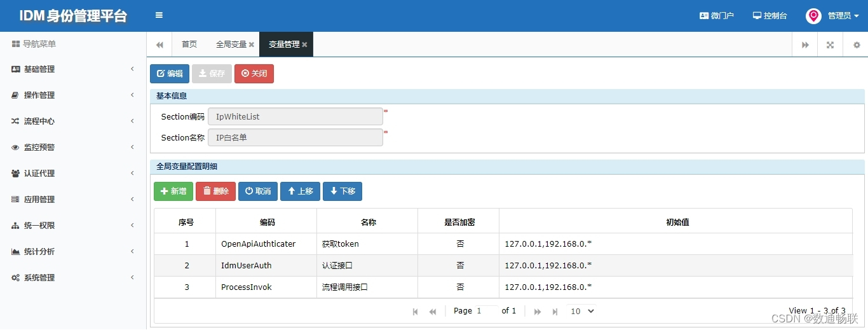Image resolution: width=868 pixels, height=330 pixels.
Task: Open 统一权限 in navigation menu
Action: pyautogui.click(x=39, y=225)
